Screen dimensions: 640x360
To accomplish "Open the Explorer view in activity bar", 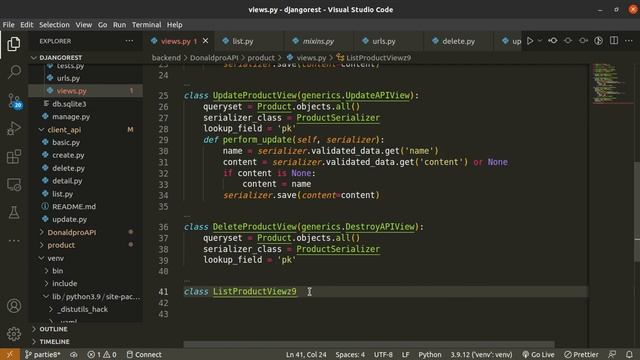I will (x=14, y=44).
